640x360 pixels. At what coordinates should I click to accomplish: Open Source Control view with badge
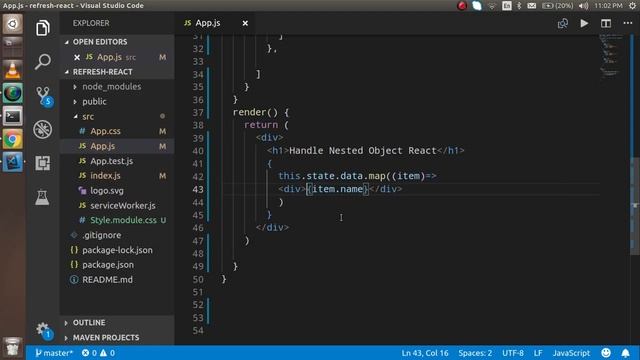pos(44,96)
